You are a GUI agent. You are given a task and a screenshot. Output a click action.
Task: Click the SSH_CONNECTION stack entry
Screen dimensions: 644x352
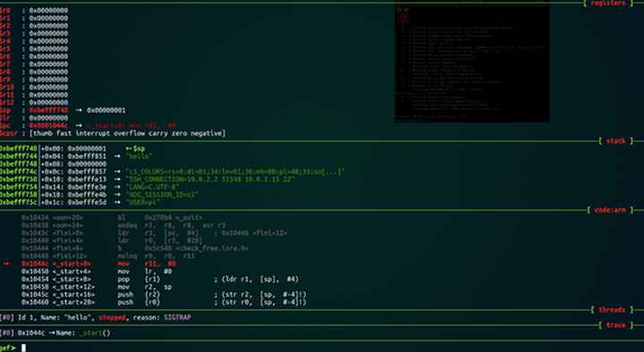pos(210,179)
